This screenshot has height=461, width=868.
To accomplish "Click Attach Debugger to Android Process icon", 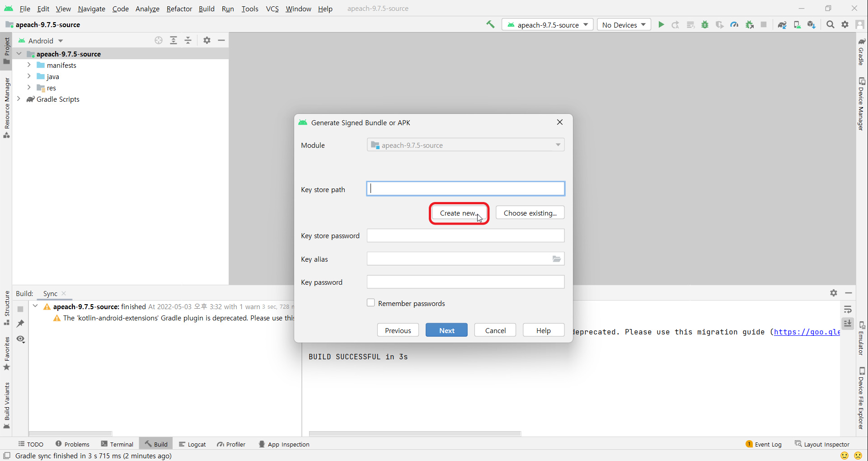I will [x=750, y=24].
